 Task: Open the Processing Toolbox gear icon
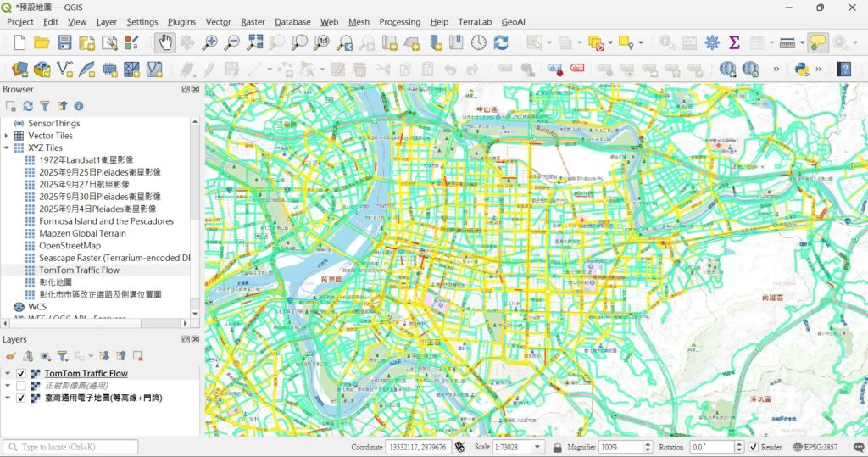(712, 42)
